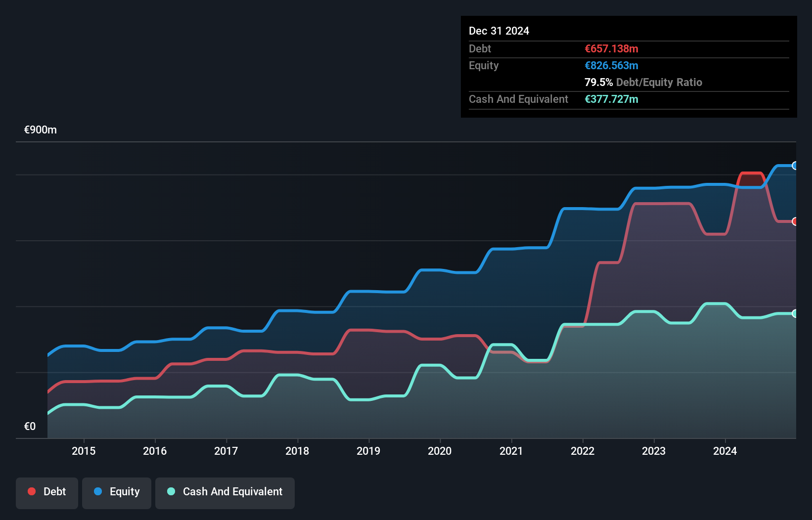Click the Dec 31 2024 tooltip date
Viewport: 812px width, 520px height.
499,31
